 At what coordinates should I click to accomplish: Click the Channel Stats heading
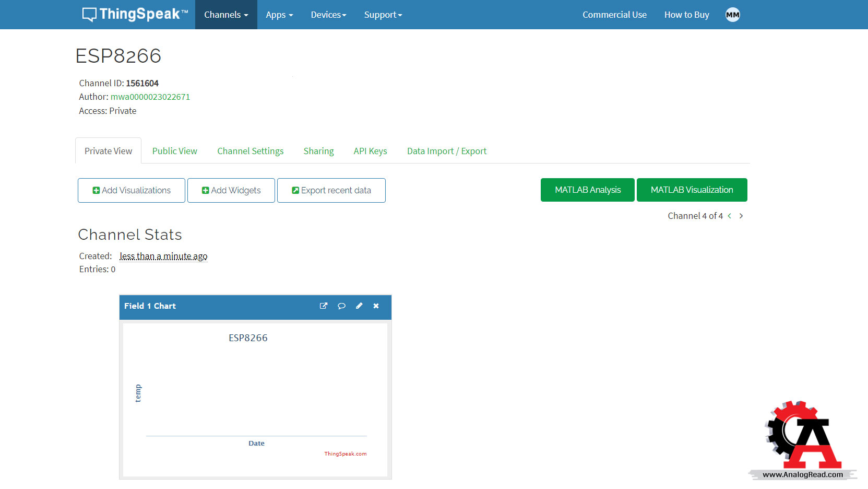(x=130, y=235)
